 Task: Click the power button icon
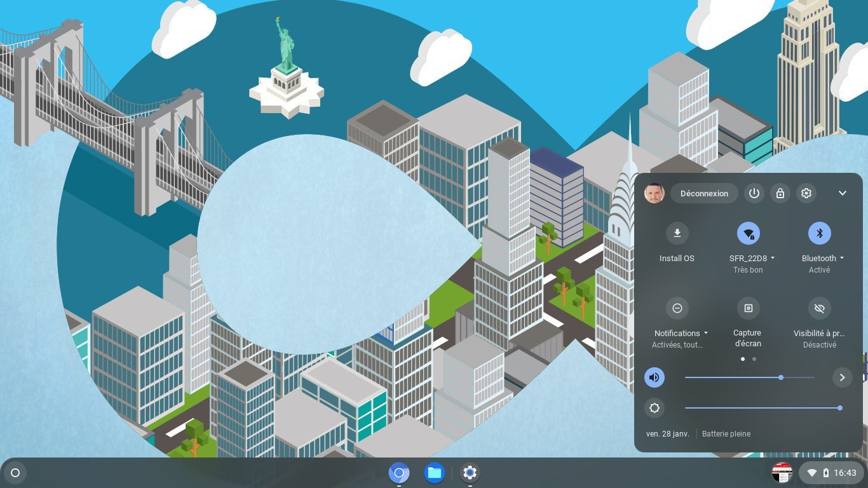click(754, 193)
